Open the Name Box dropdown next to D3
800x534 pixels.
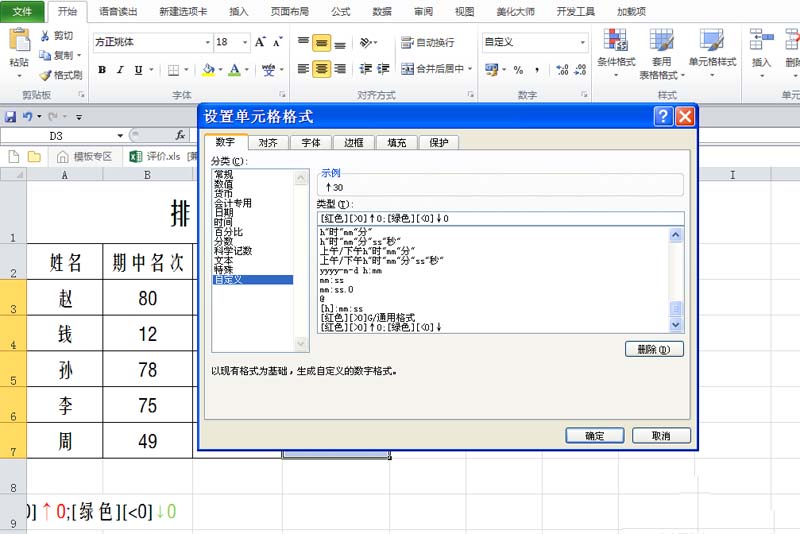(x=120, y=136)
